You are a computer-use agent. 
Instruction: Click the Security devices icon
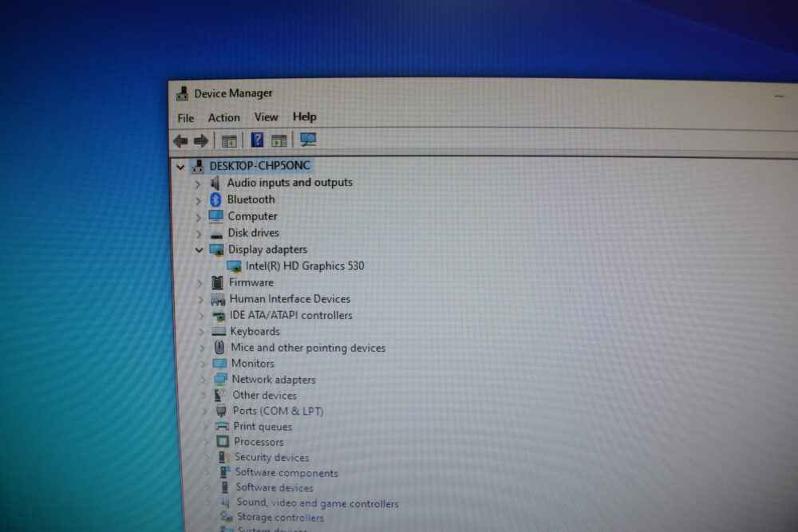(x=223, y=457)
